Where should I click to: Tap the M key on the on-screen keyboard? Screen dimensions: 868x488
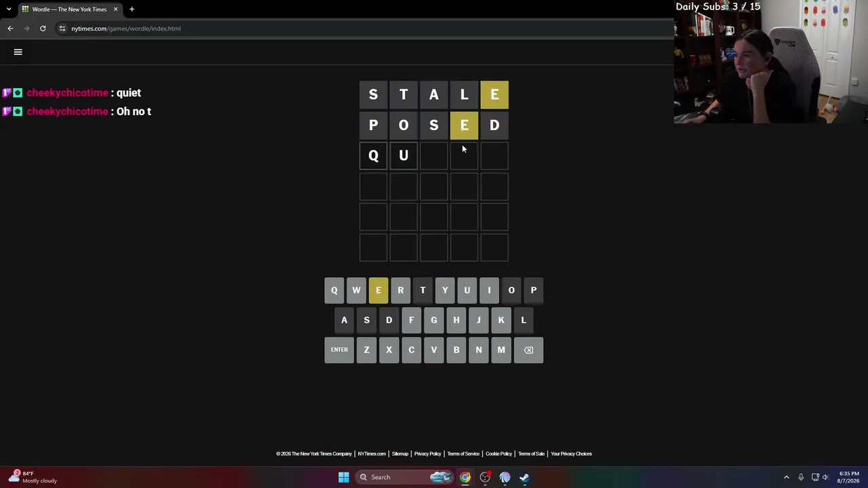point(501,350)
